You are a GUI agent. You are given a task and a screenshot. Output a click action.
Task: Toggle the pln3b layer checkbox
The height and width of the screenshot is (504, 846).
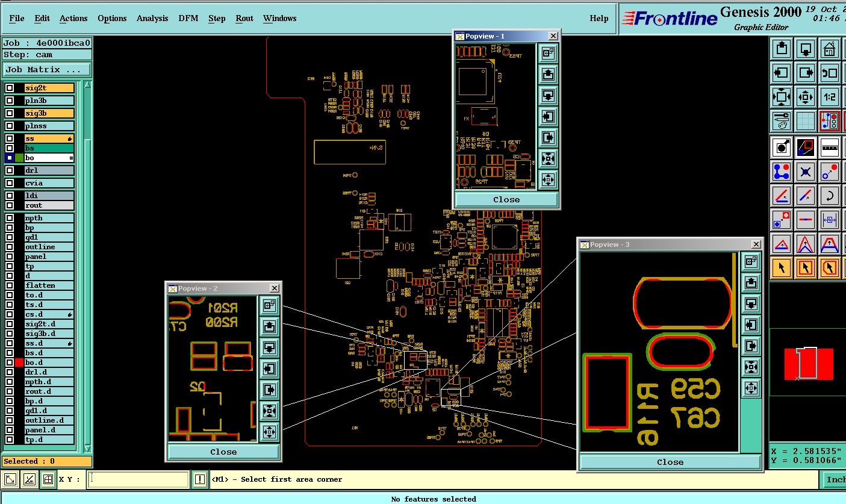pos(10,101)
